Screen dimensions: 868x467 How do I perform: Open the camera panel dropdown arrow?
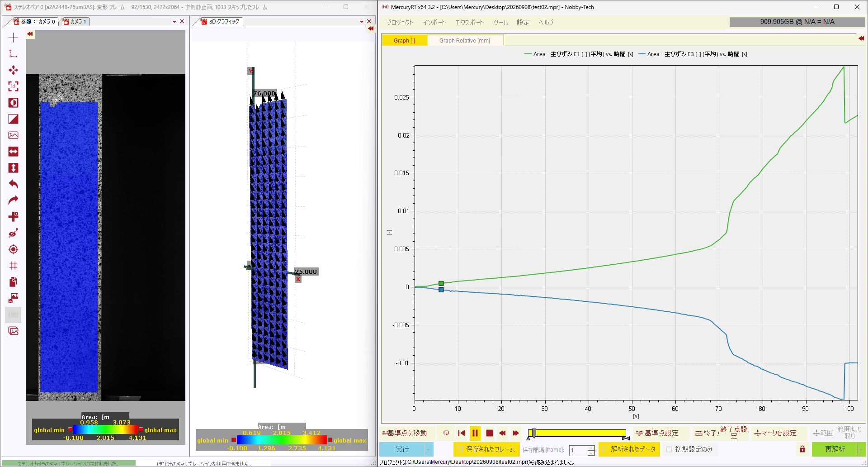click(x=175, y=21)
